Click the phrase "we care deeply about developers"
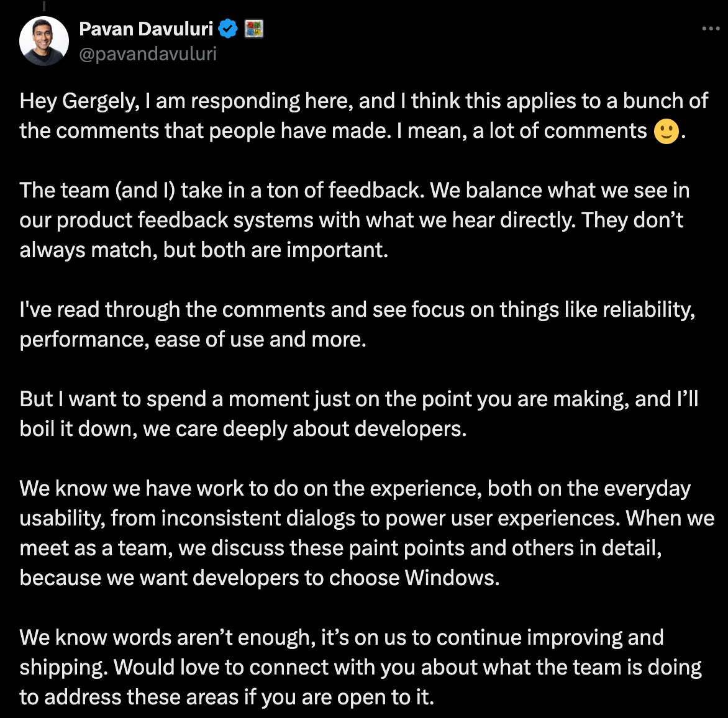Image resolution: width=728 pixels, height=718 pixels. [304, 429]
